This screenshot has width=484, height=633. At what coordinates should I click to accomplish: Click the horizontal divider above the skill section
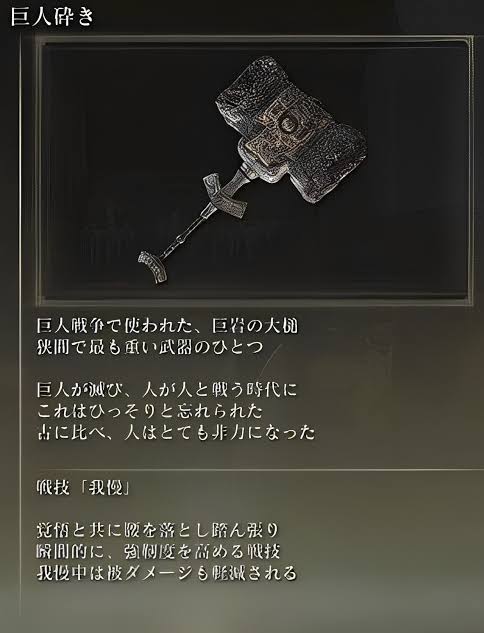(x=260, y=470)
